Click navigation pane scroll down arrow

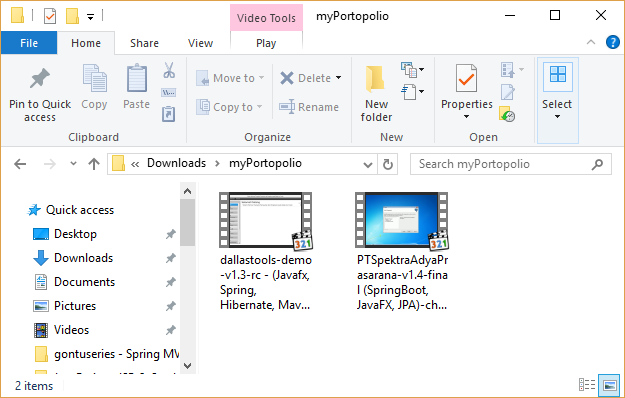pyautogui.click(x=187, y=365)
